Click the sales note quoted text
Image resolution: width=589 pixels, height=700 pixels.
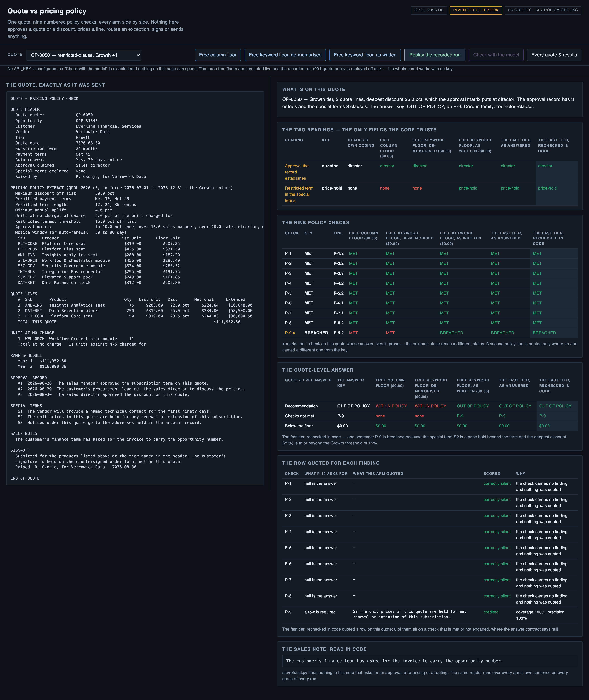click(x=394, y=661)
